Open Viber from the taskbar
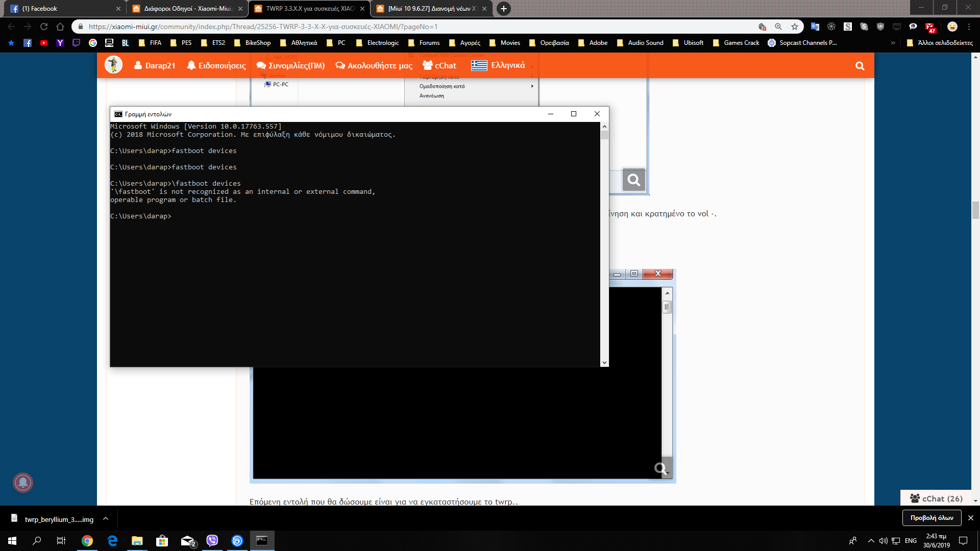This screenshot has width=980, height=551. pos(212,540)
